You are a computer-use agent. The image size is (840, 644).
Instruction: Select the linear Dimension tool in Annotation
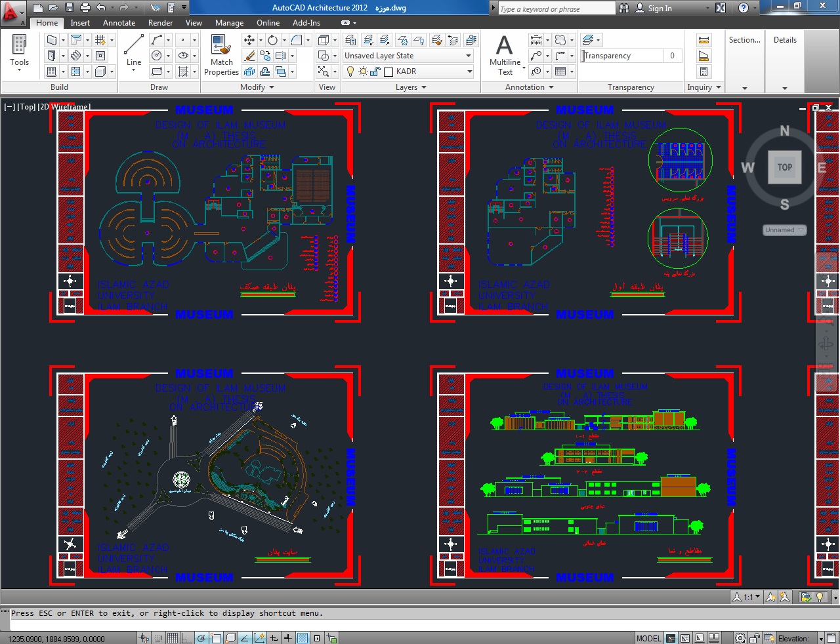tap(536, 40)
